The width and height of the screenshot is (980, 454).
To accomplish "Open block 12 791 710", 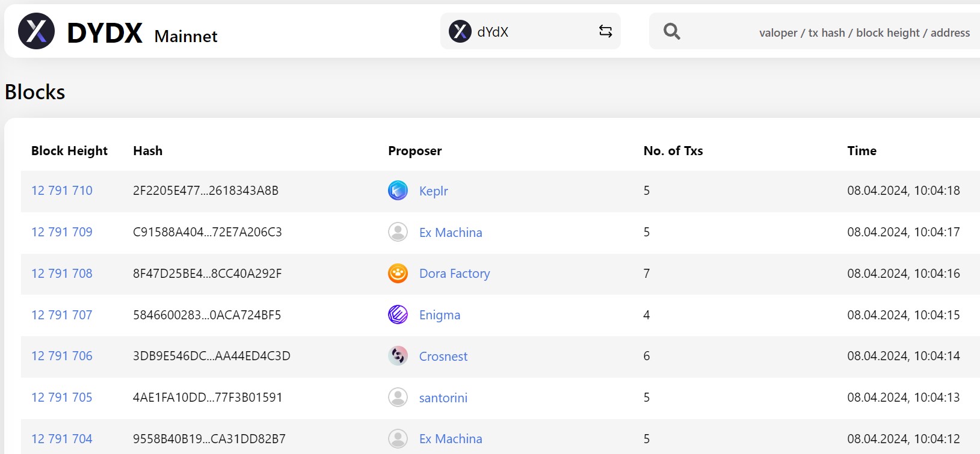I will [x=62, y=191].
